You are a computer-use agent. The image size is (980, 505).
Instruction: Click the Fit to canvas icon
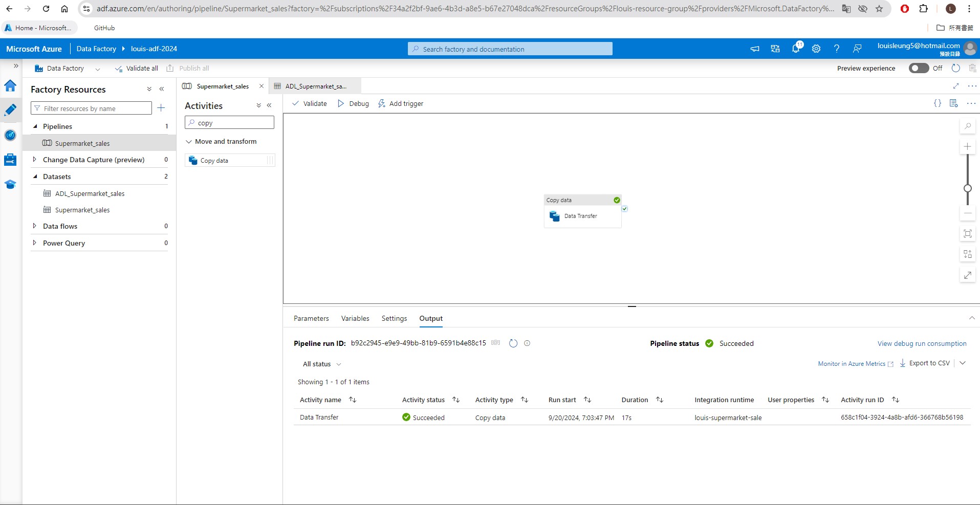[x=967, y=234]
